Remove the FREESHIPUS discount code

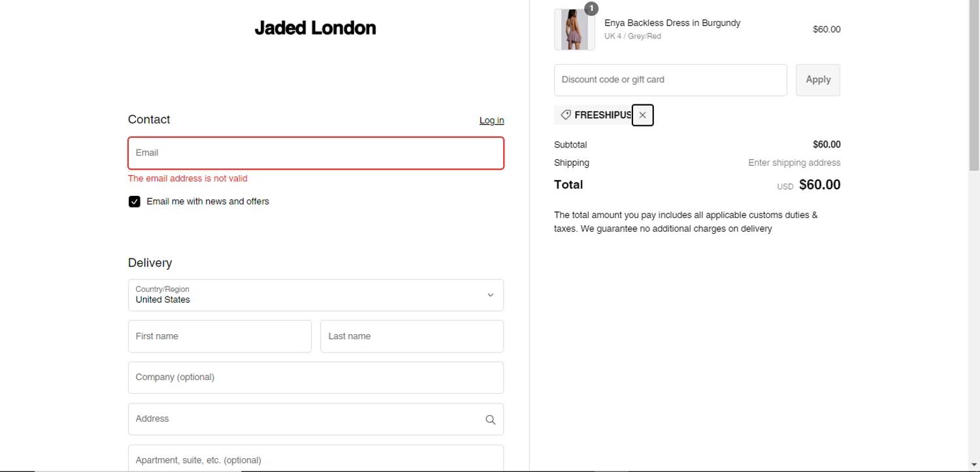(x=643, y=115)
